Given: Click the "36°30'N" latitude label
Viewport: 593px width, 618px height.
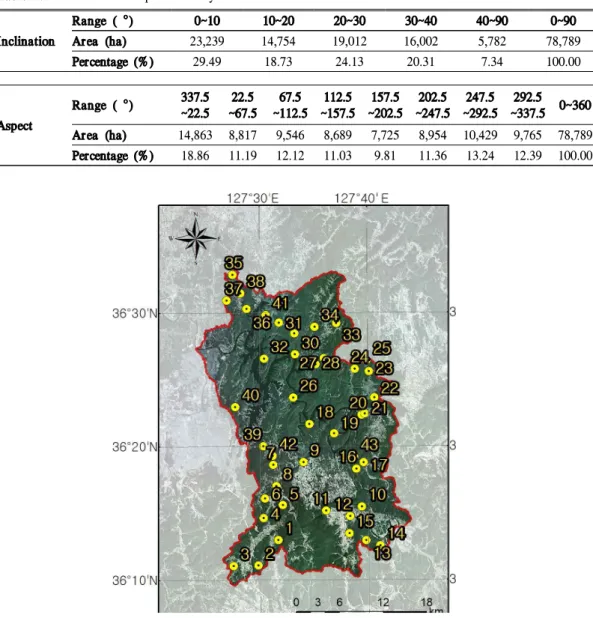Looking at the screenshot, I should coord(134,314).
